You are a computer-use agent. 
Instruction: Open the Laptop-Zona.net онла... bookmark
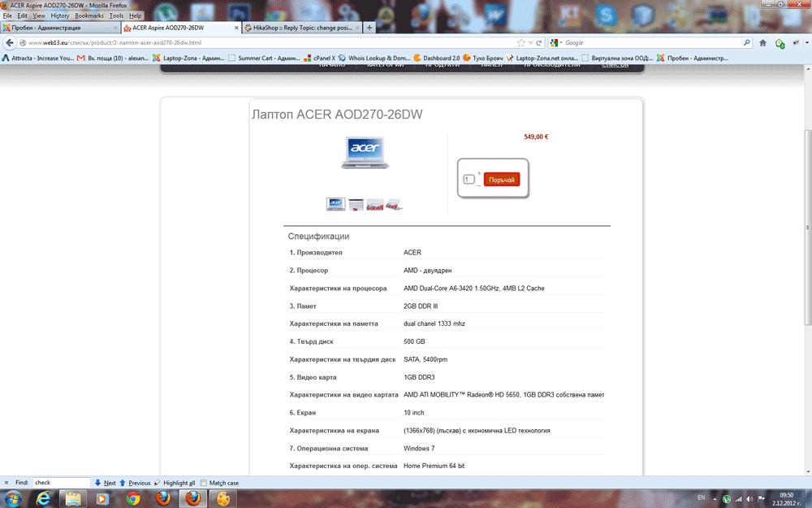pos(542,58)
